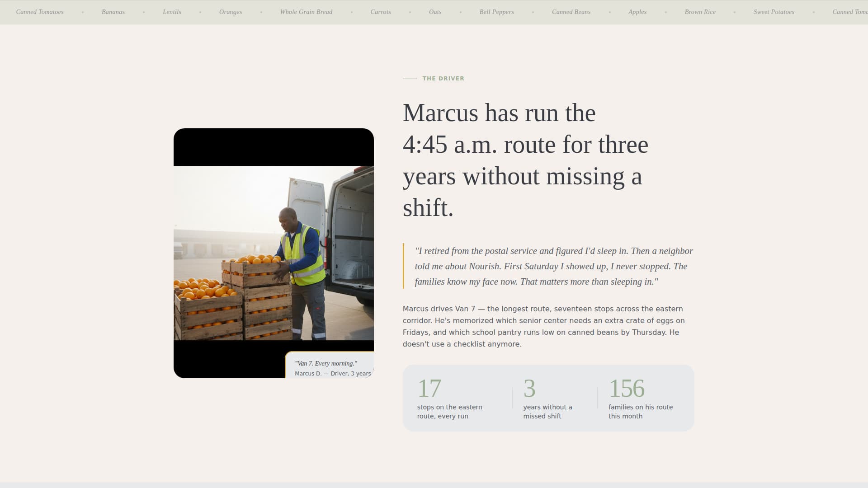Select Canned Tomatoes in the top ticker
The height and width of the screenshot is (488, 868).
point(39,12)
